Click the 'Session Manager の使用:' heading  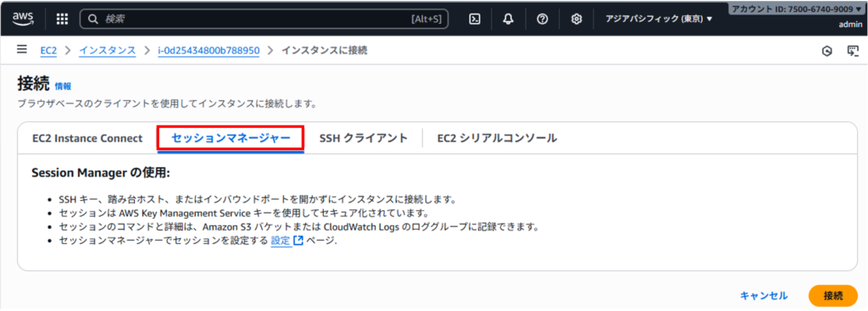[x=101, y=173]
